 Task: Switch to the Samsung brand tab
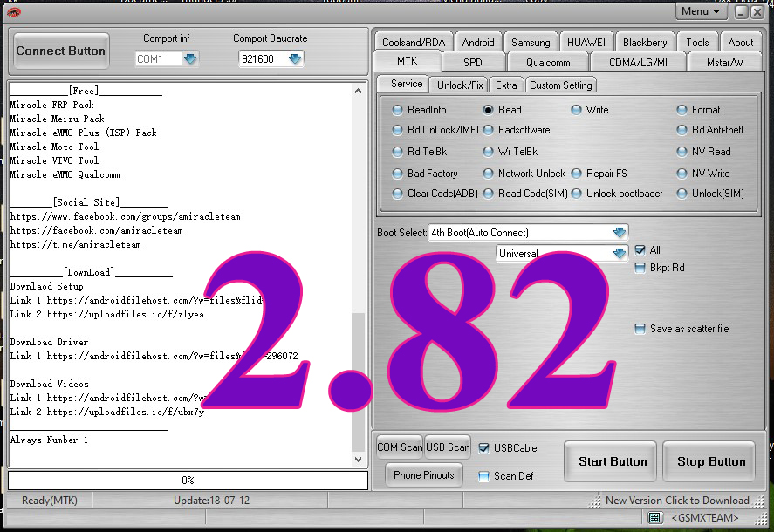[531, 41]
